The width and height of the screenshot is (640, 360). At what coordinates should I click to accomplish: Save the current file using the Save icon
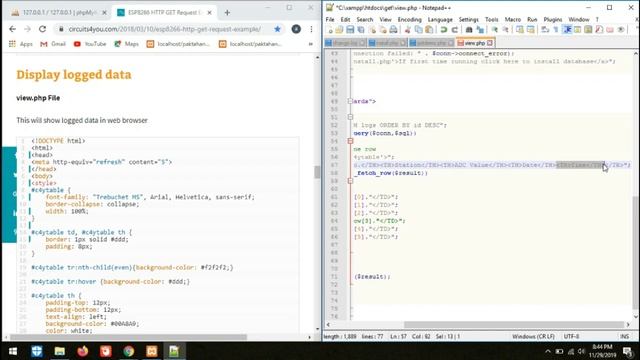point(350,29)
